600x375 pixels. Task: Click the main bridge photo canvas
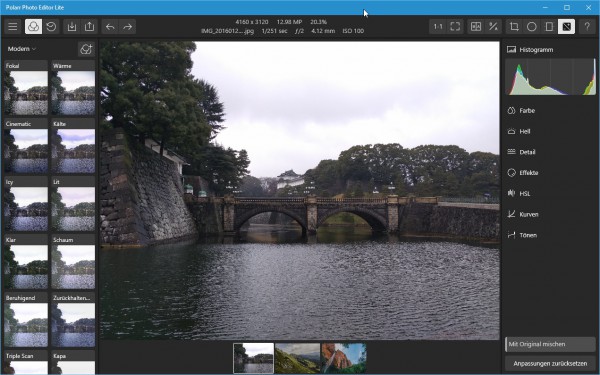tap(300, 191)
